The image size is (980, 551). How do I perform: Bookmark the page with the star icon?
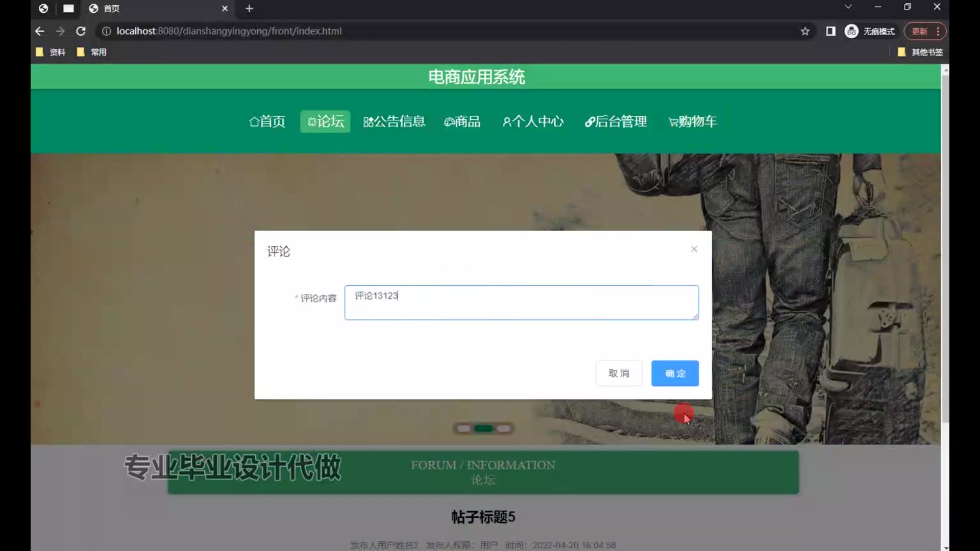(x=805, y=31)
